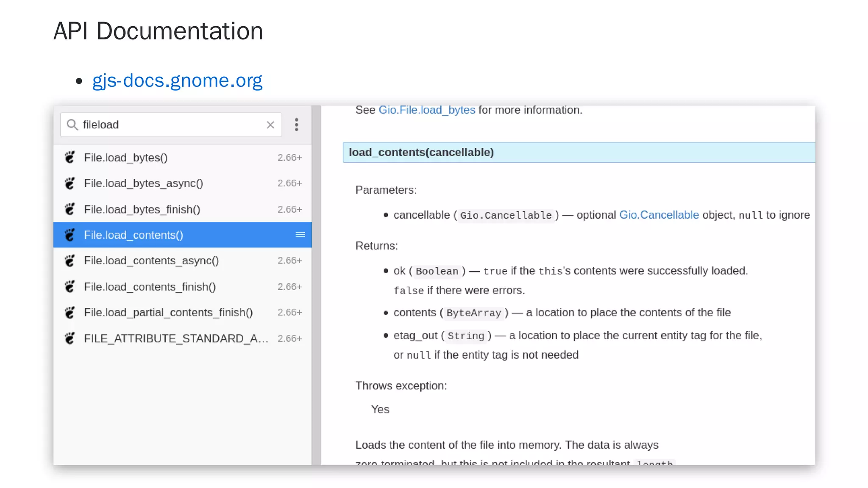The image size is (868, 488).
Task: Select File.load_partial_contents_finish() result
Action: [x=168, y=313]
